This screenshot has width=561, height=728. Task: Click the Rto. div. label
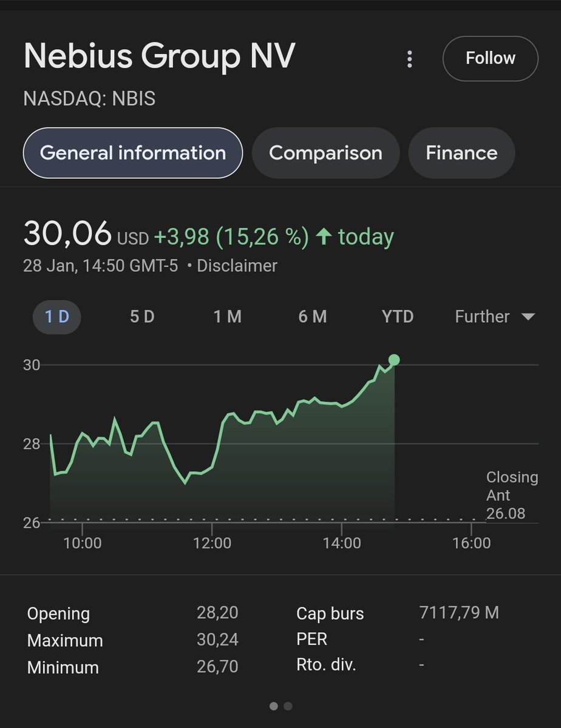click(x=326, y=666)
